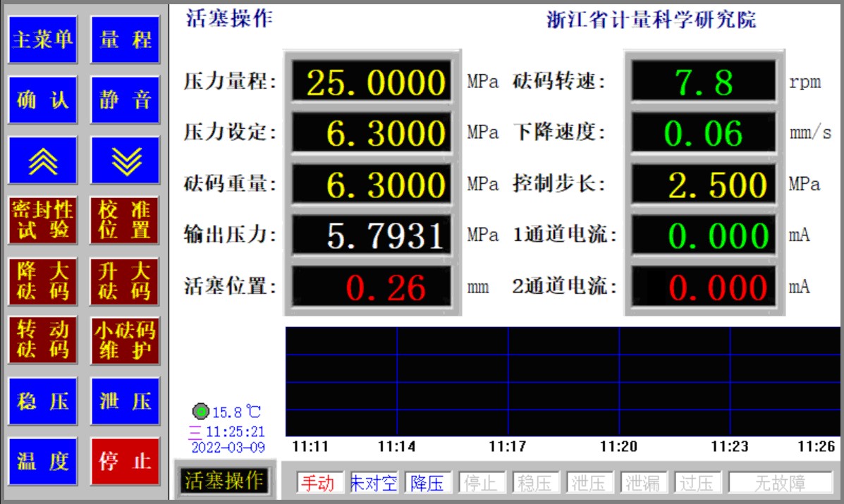Open the 温度 temperature screen
Screen dimensions: 844x504
tap(42, 462)
